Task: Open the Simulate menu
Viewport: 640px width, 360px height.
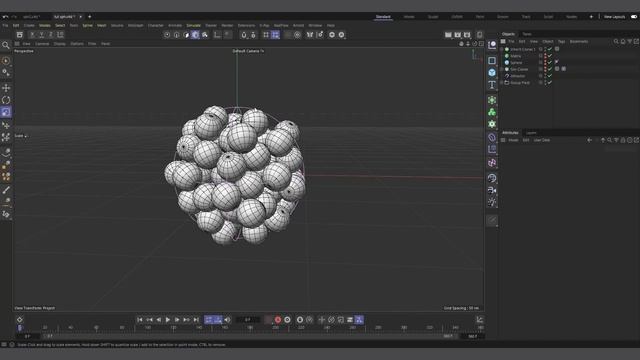Action: (193, 25)
